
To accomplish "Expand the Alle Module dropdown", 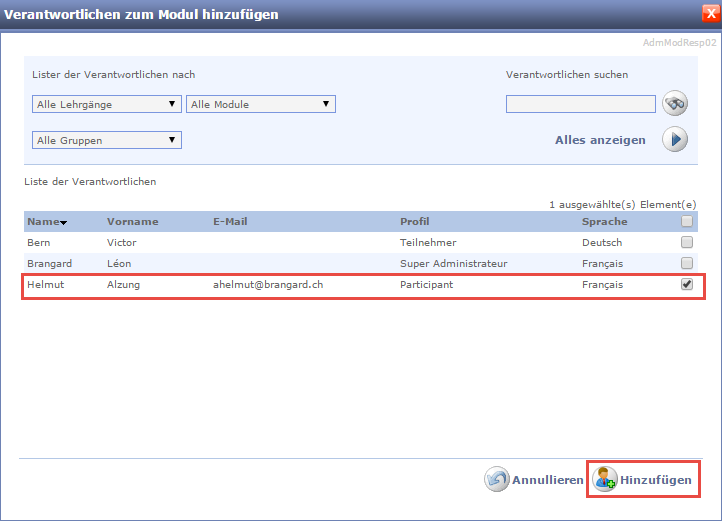I will (260, 104).
